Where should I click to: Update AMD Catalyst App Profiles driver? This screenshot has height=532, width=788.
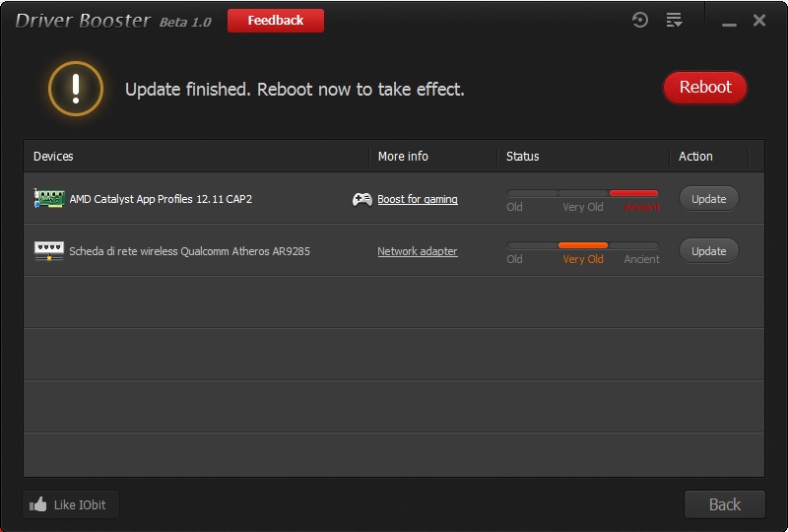coord(708,199)
